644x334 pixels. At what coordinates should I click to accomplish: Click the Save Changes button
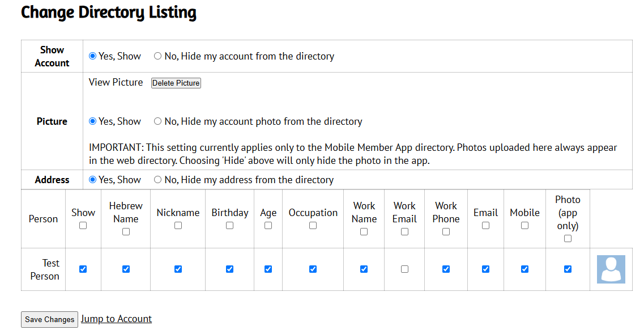click(x=49, y=319)
